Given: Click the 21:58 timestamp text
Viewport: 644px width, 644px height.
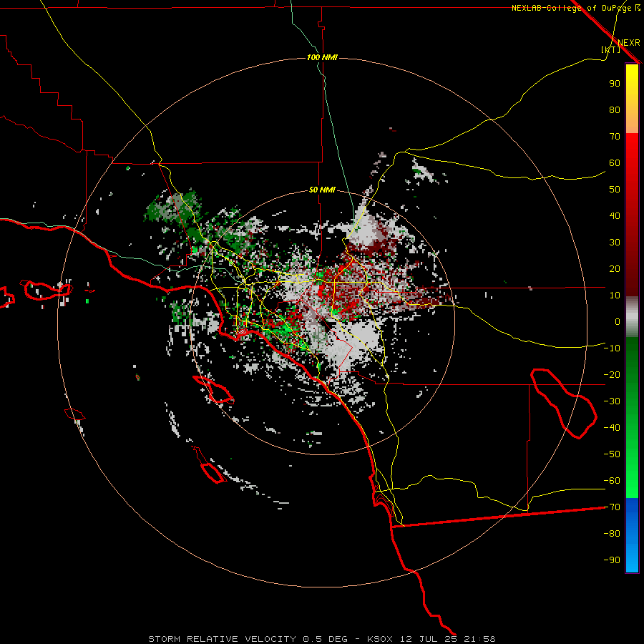Looking at the screenshot, I should pos(479,639).
